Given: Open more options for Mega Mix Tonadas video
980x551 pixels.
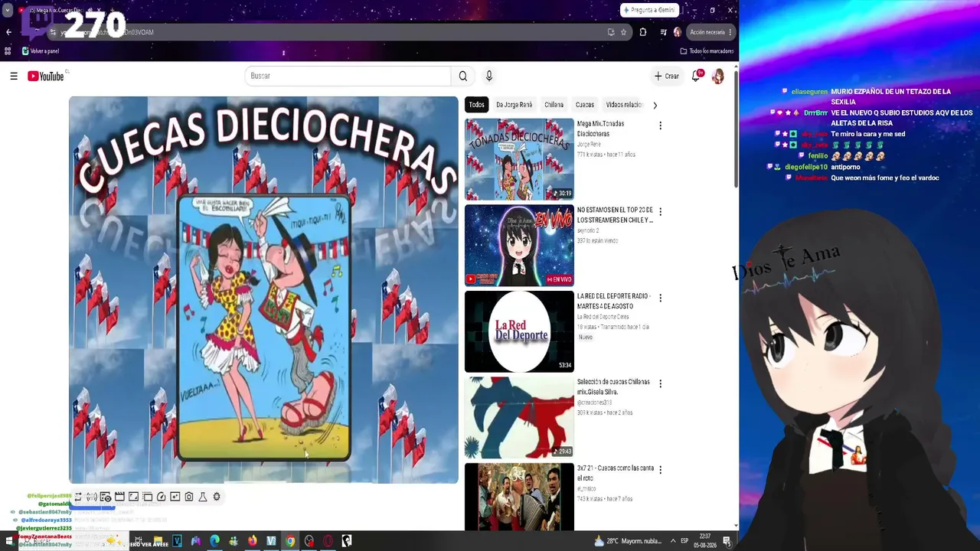Looking at the screenshot, I should click(x=661, y=126).
